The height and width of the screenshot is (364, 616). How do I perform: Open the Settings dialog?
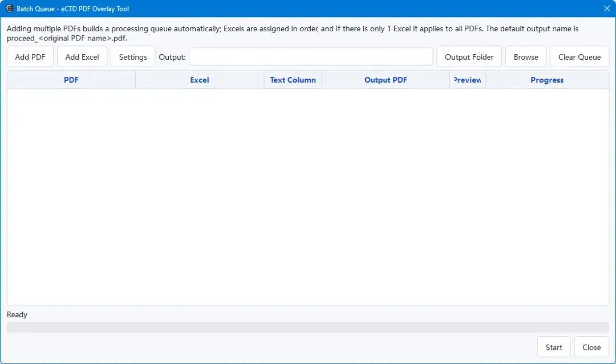coord(133,57)
